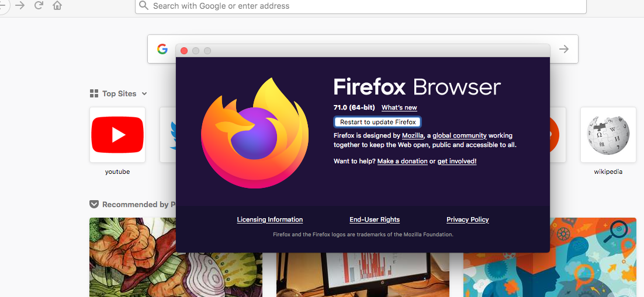Click the Top Sites grid icon
Viewport: 644px width, 297px height.
click(x=94, y=93)
